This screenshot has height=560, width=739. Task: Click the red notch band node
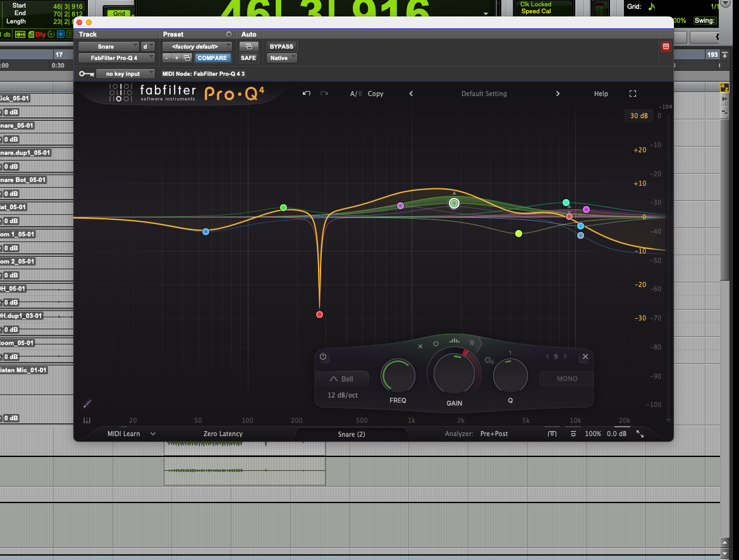click(x=319, y=314)
